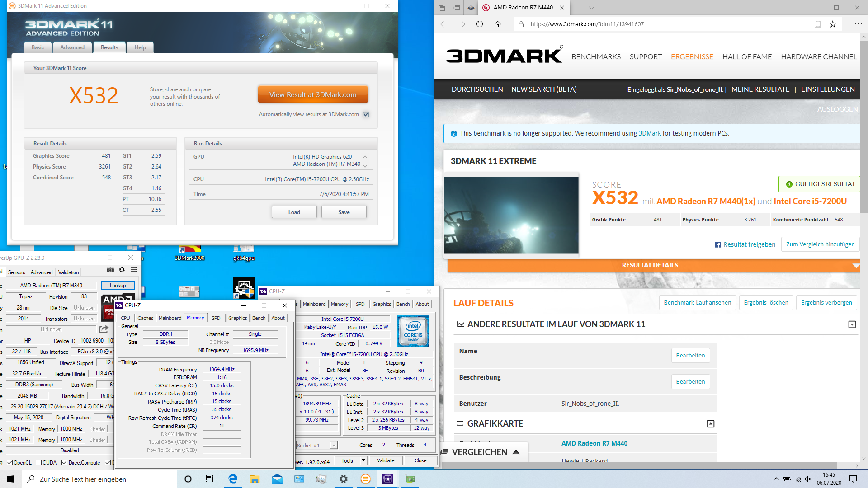This screenshot has width=868, height=488.
Task: Open the GPU-Z hamburger menu
Action: (133, 270)
